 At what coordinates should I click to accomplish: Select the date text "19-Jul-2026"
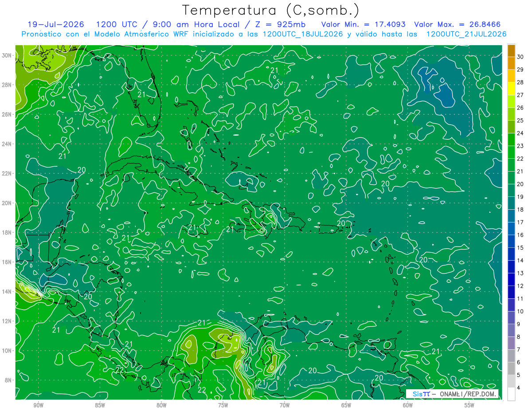(55, 24)
